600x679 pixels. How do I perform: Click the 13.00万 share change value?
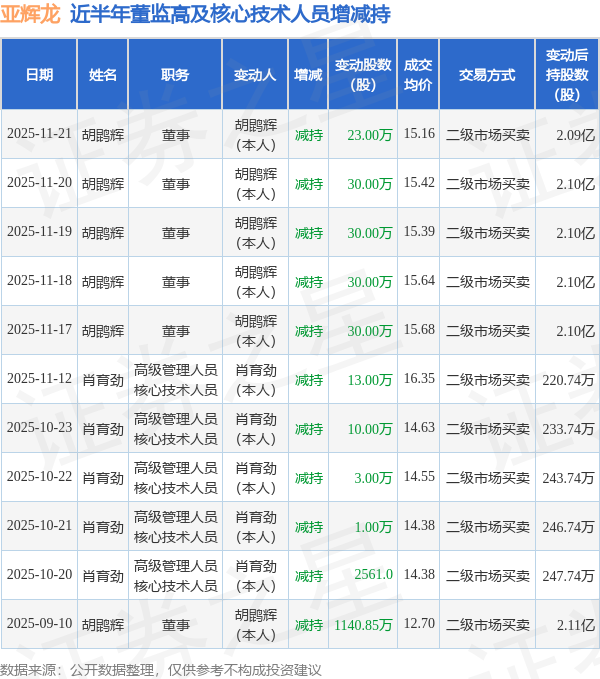click(370, 380)
